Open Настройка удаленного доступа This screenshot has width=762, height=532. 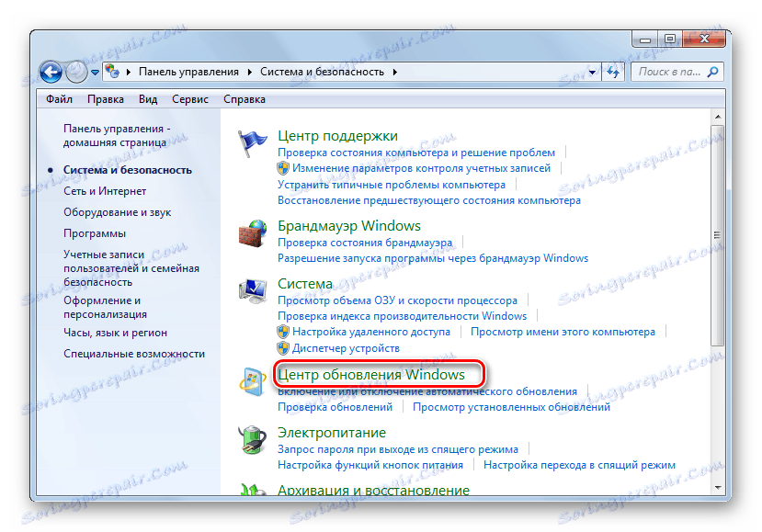(371, 332)
